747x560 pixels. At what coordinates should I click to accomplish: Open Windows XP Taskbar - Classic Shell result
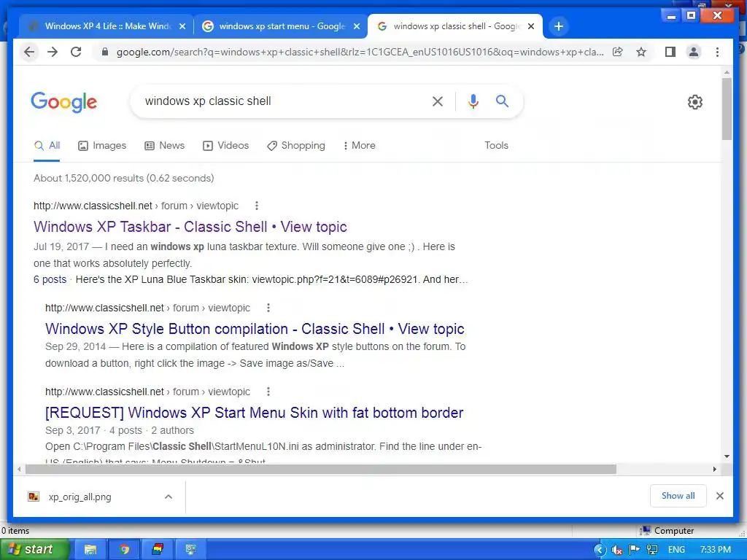click(x=190, y=227)
